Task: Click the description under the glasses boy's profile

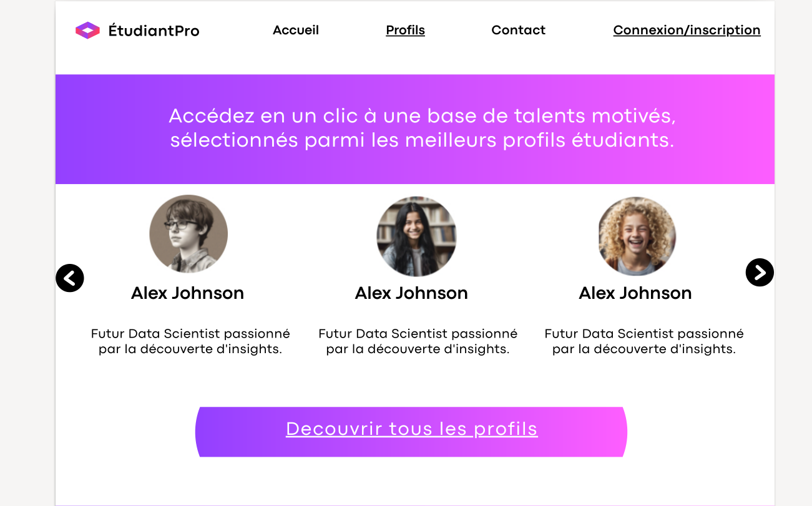Action: [x=190, y=341]
